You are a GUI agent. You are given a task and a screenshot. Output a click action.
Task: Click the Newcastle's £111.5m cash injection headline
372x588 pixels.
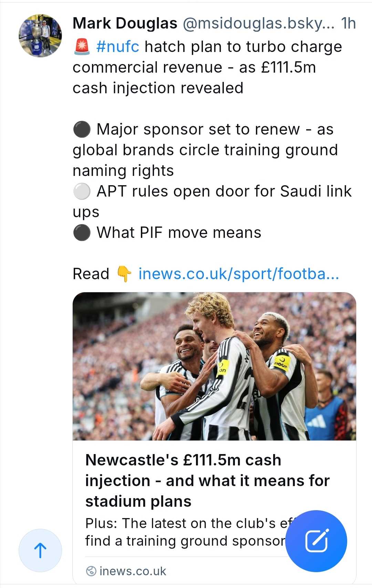[207, 481]
